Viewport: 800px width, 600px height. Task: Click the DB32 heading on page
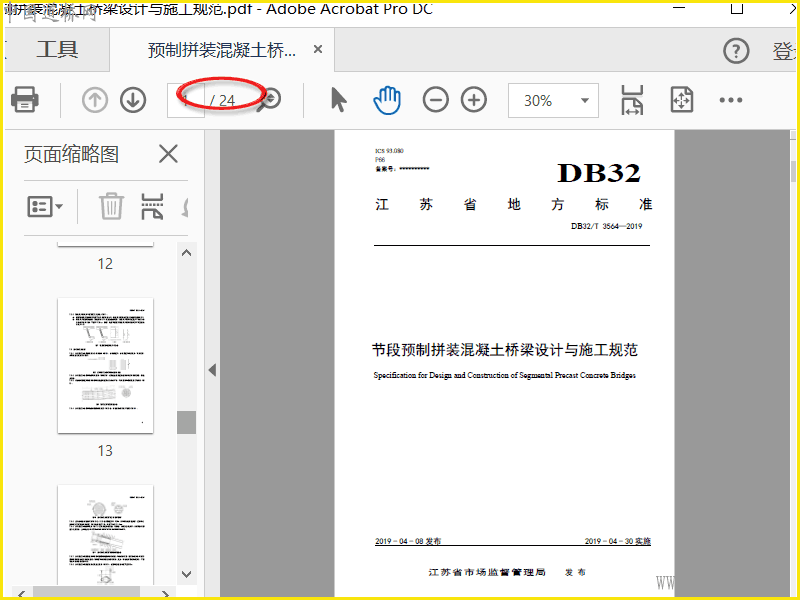point(598,173)
